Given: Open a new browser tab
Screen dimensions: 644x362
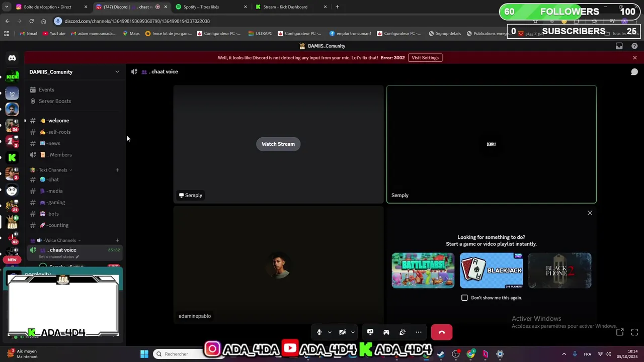Looking at the screenshot, I should (x=337, y=7).
